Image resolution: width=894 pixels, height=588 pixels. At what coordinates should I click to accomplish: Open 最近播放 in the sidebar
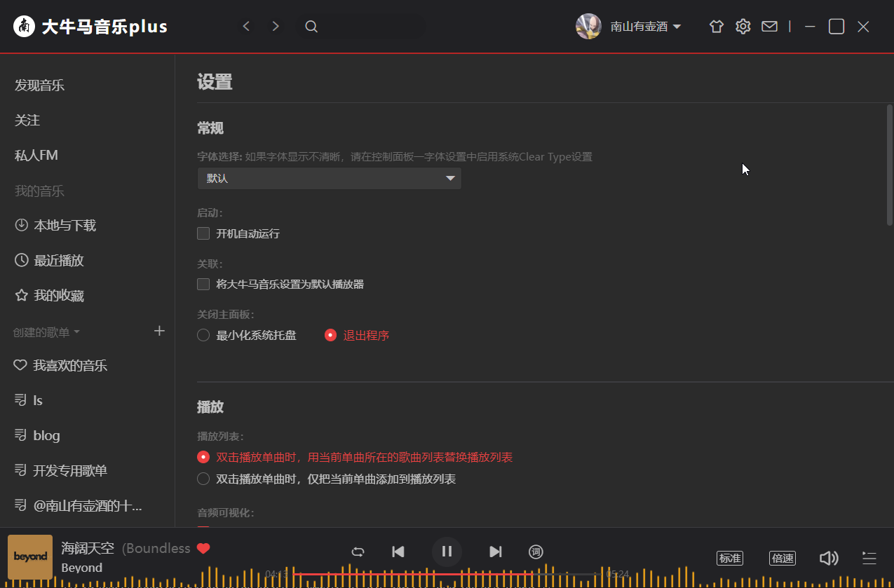[x=58, y=260]
